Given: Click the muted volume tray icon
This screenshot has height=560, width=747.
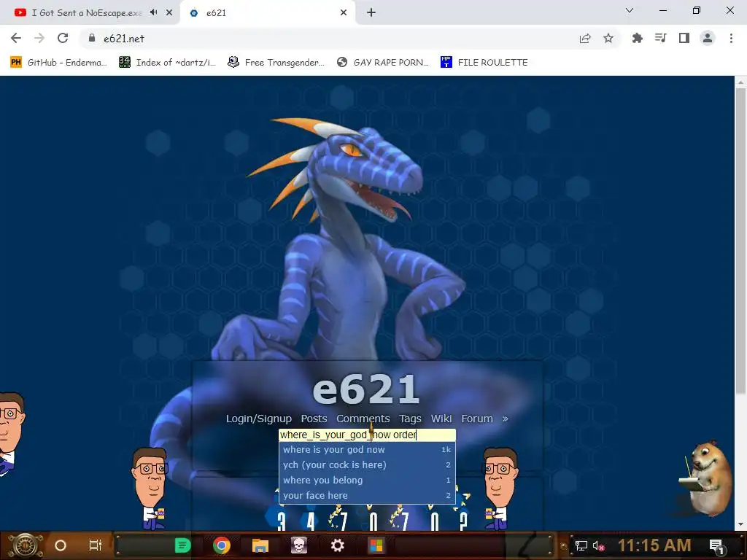Looking at the screenshot, I should click(x=599, y=546).
